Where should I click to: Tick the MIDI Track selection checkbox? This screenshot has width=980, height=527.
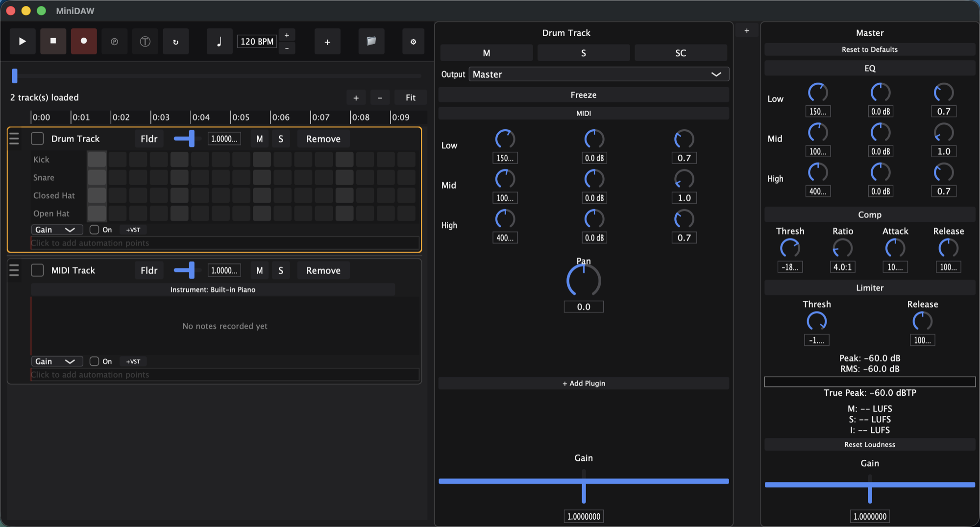click(x=37, y=270)
